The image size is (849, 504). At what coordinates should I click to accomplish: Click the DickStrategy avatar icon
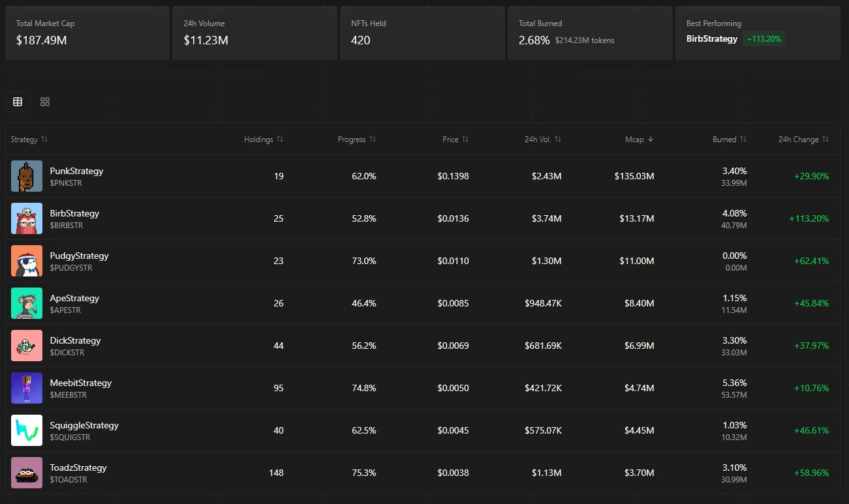(27, 346)
